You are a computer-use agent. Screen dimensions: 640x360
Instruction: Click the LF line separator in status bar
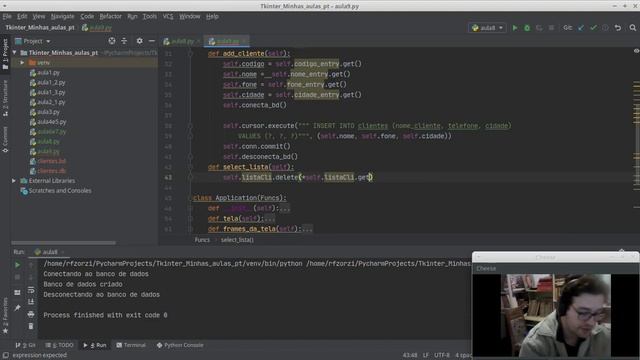point(425,356)
